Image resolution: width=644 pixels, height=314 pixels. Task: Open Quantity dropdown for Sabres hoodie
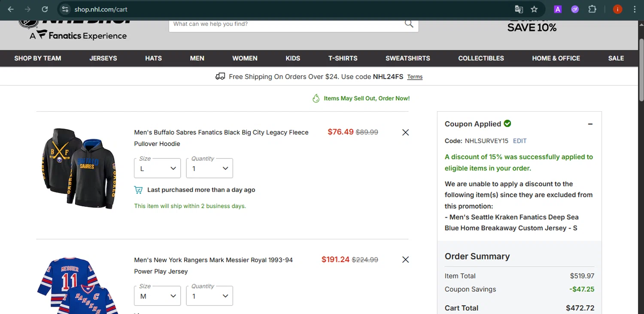tap(210, 168)
